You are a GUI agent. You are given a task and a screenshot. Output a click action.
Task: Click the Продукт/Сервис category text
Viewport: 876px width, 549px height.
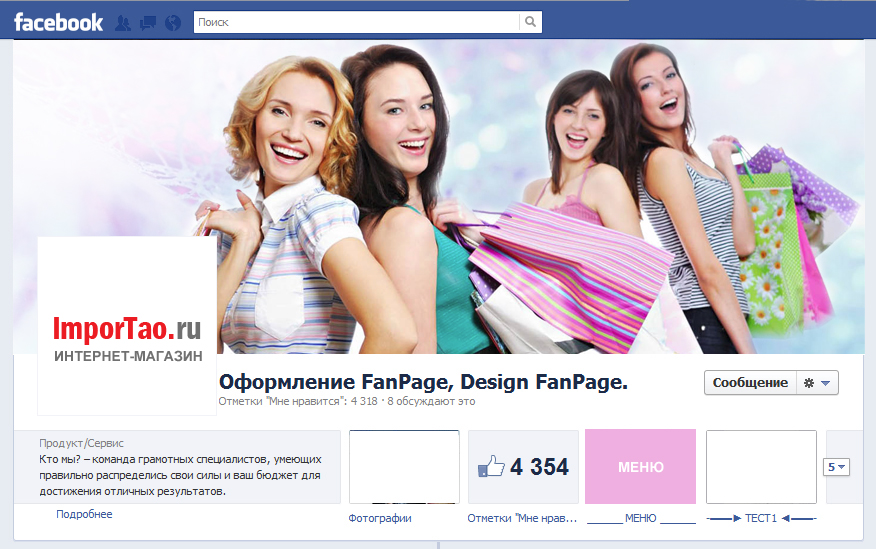tap(82, 443)
